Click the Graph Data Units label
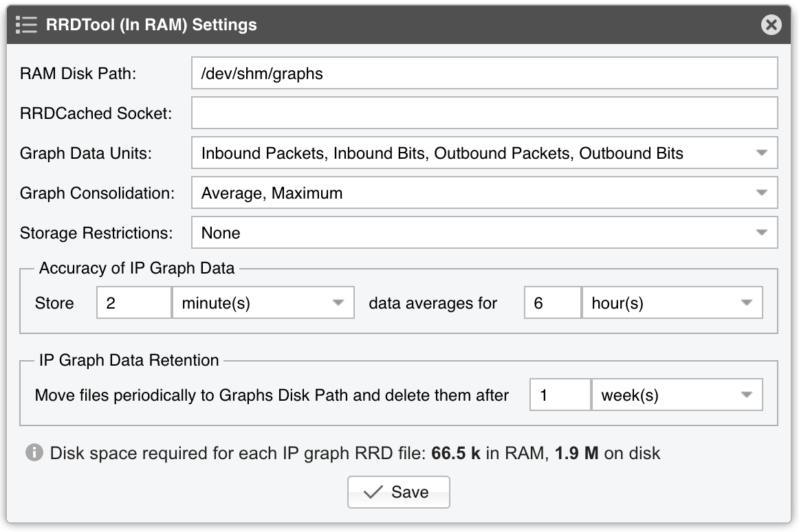Image resolution: width=799 pixels, height=532 pixels. click(x=85, y=153)
